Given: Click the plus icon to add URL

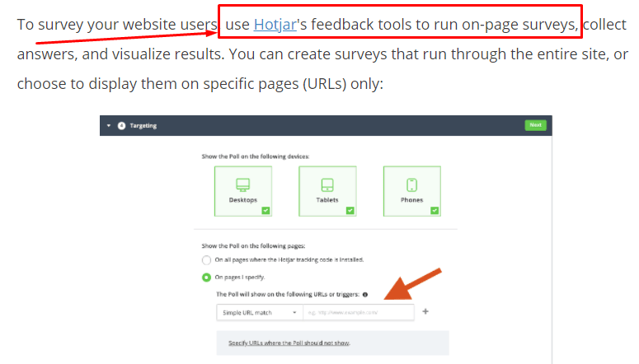Looking at the screenshot, I should point(425,311).
